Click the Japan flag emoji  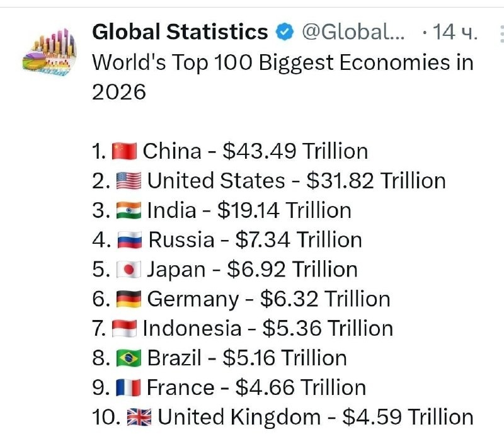pyautogui.click(x=129, y=270)
